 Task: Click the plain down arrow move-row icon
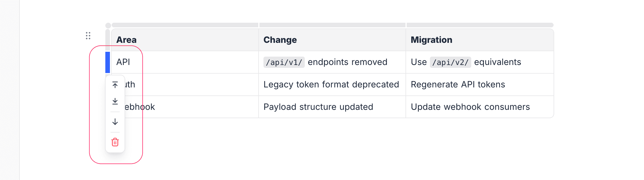coord(115,122)
